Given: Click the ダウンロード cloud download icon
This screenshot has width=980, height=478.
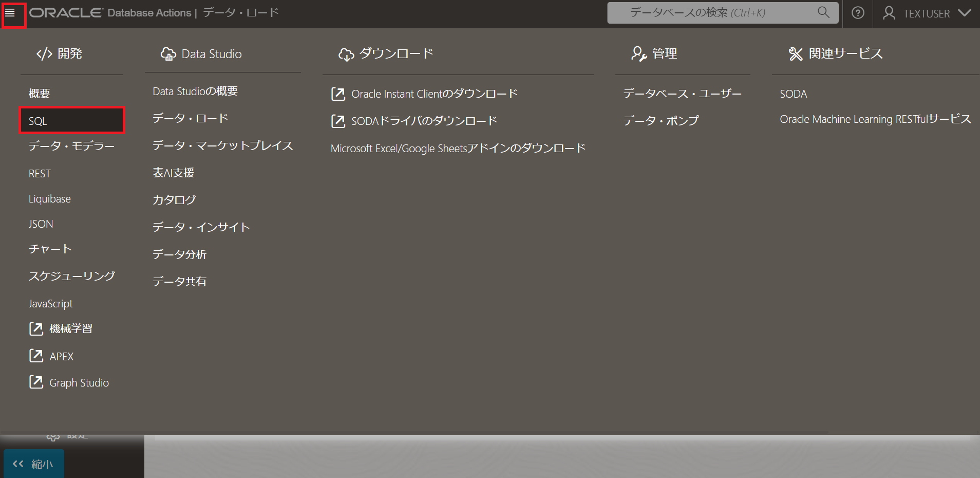Looking at the screenshot, I should (x=347, y=53).
